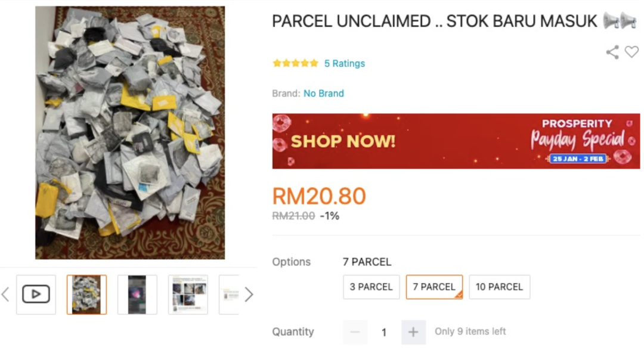
Task: Visit the No Brand brand page
Action: point(324,93)
